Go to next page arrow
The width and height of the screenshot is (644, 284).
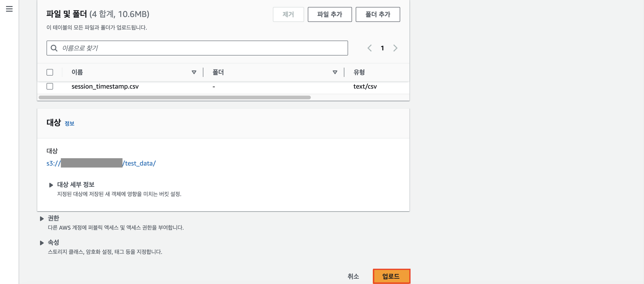[x=395, y=48]
